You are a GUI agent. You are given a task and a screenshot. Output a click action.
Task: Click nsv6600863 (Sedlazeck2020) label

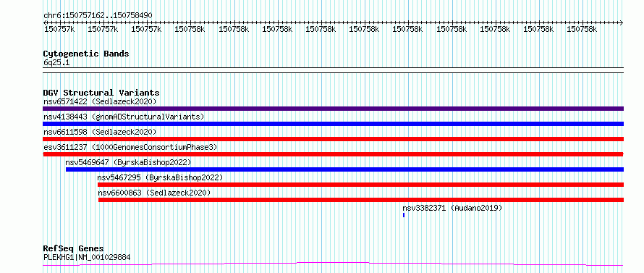[154, 193]
